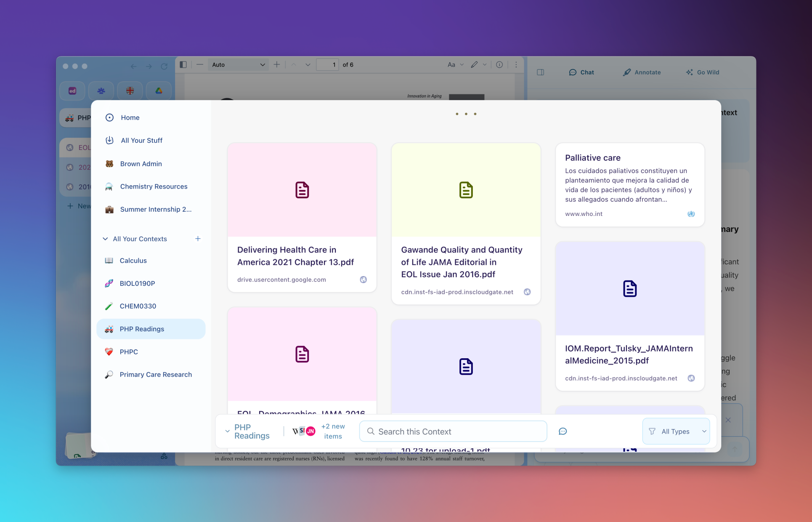
Task: Toggle CHEM0330 context visibility
Action: (x=138, y=306)
